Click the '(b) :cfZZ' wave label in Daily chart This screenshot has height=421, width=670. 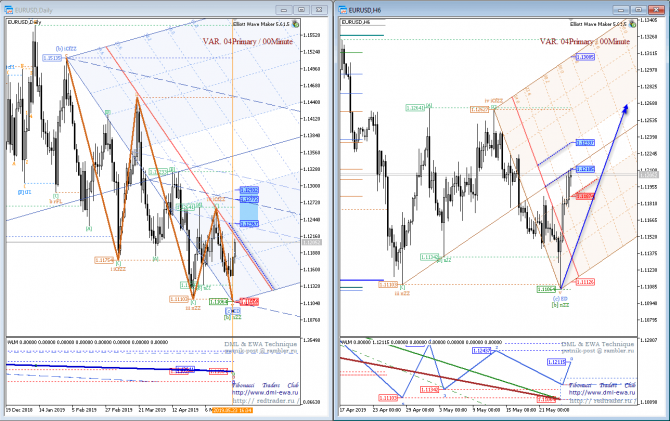click(66, 49)
